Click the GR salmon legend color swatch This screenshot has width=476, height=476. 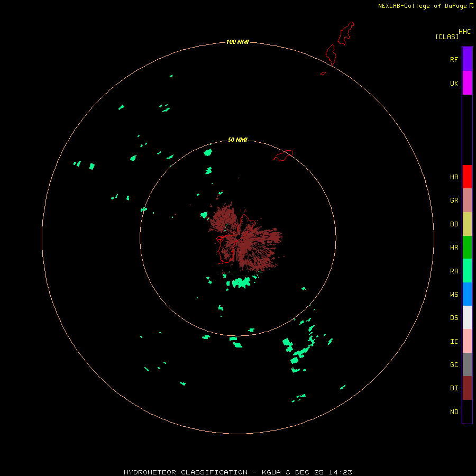467,200
